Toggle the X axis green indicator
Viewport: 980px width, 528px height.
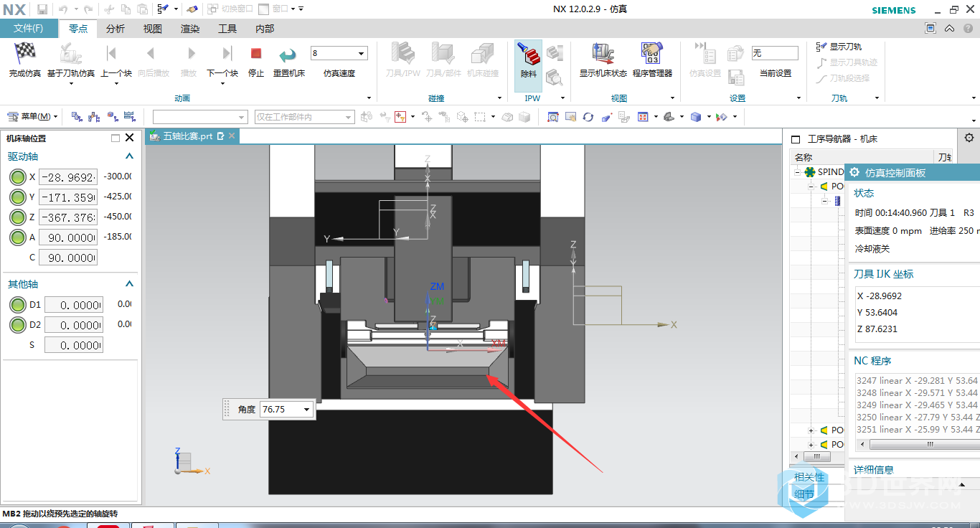(17, 177)
